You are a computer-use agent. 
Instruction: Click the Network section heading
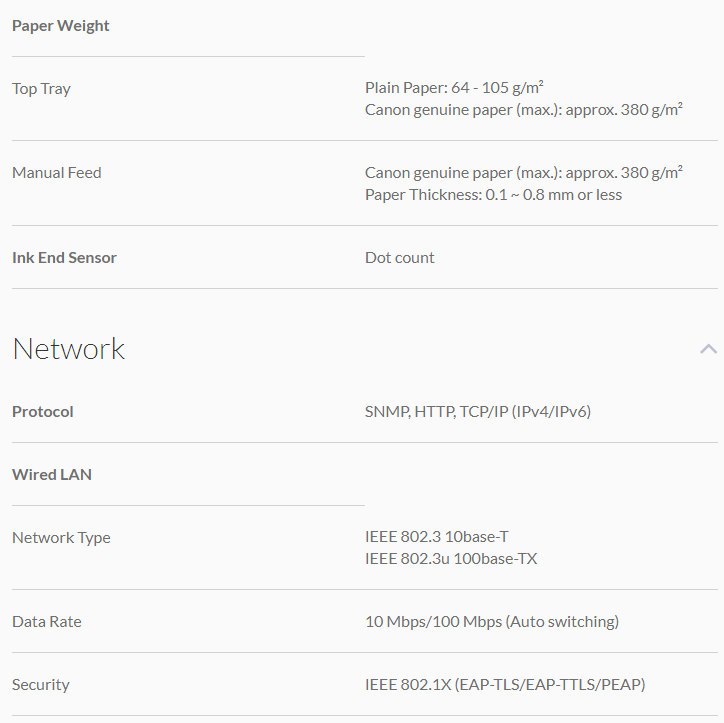[x=69, y=349]
